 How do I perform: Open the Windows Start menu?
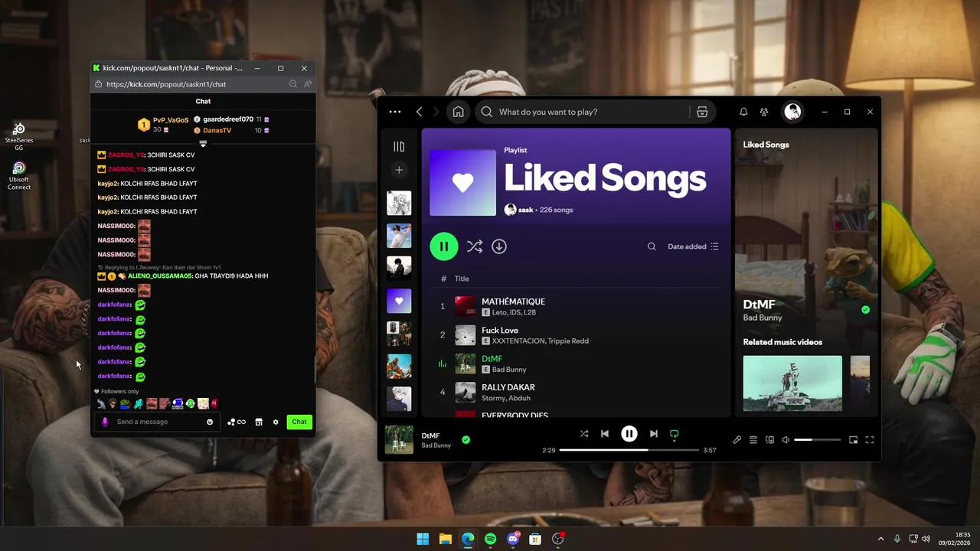(423, 539)
